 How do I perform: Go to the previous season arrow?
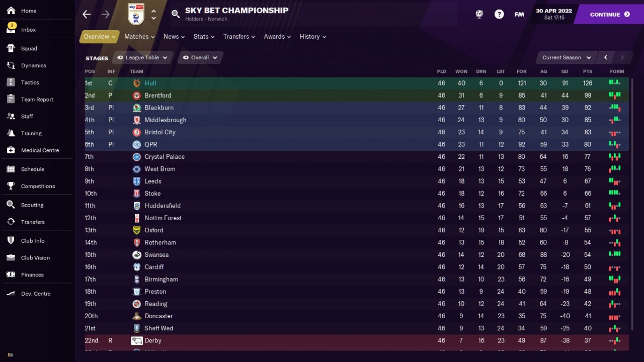[606, 58]
